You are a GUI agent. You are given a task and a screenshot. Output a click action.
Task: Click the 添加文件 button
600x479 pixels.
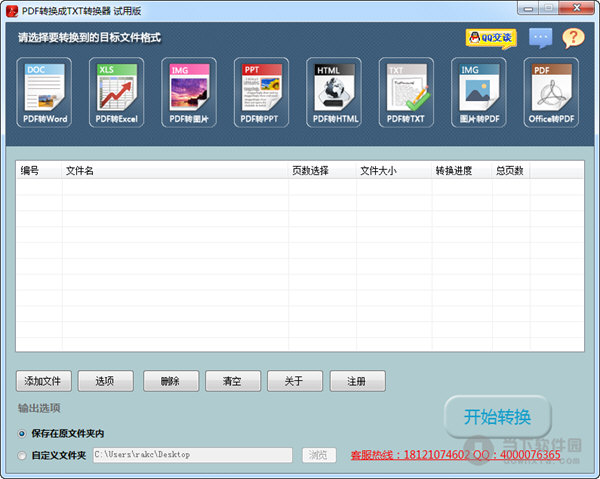44,381
